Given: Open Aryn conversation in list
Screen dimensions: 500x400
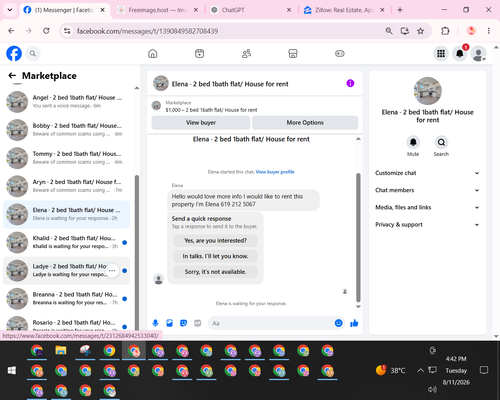Looking at the screenshot, I should [x=66, y=186].
